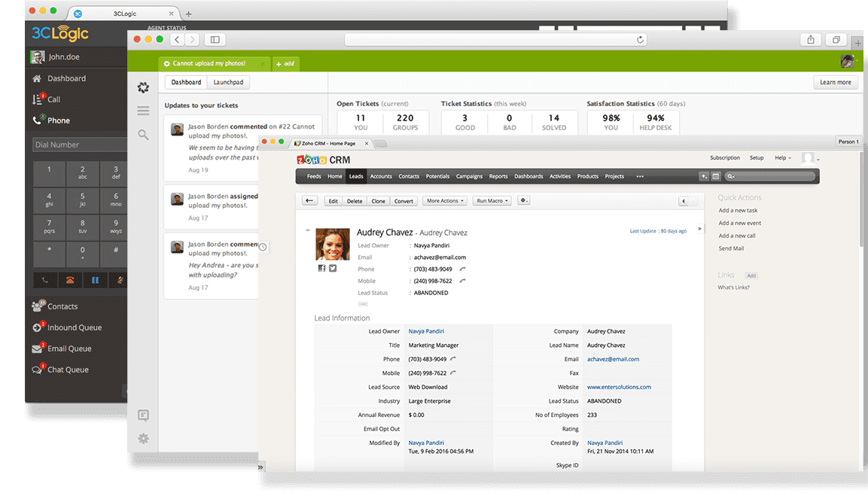Click the call icon beside Mobile number
The image size is (868, 493).
(x=462, y=281)
